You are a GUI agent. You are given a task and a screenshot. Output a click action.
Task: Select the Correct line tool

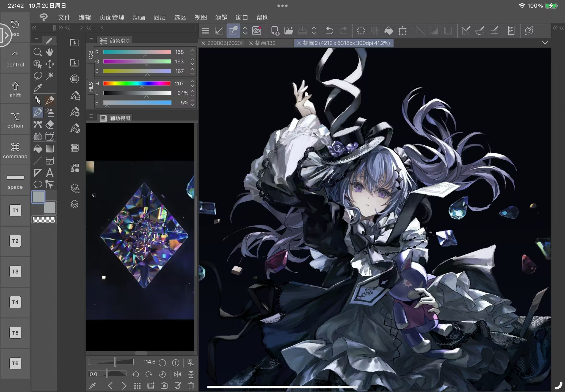pos(50,185)
